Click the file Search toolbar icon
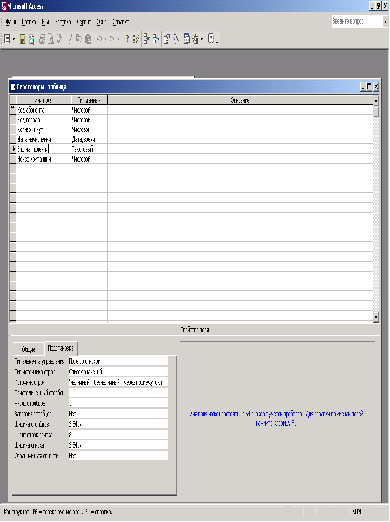 coord(32,39)
